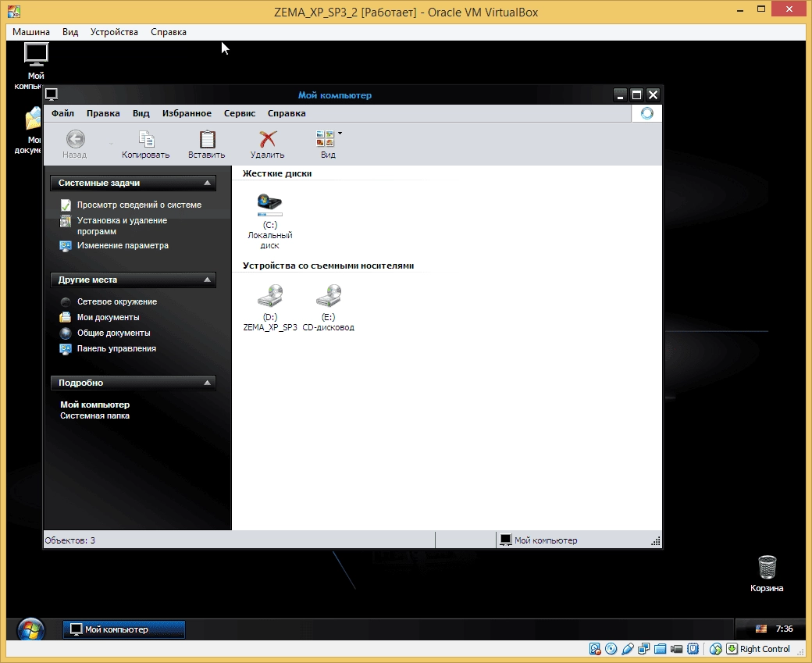Click the Back (Назад) toolbar arrow
The height and width of the screenshot is (663, 812).
pos(76,139)
